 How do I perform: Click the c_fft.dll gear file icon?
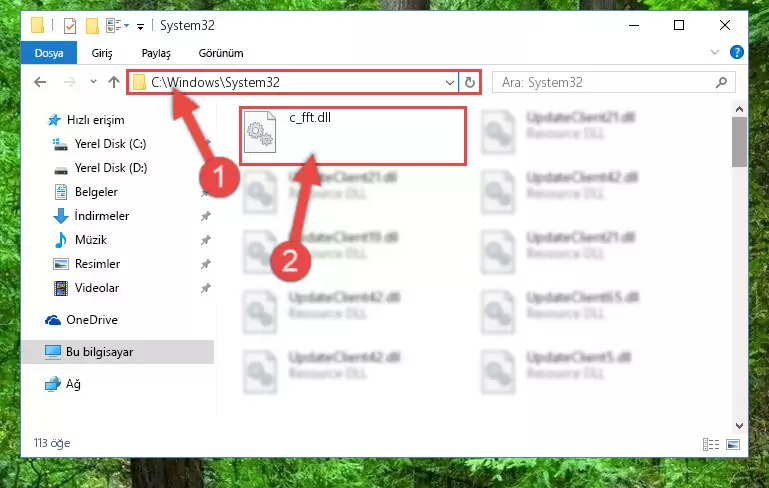click(x=259, y=132)
